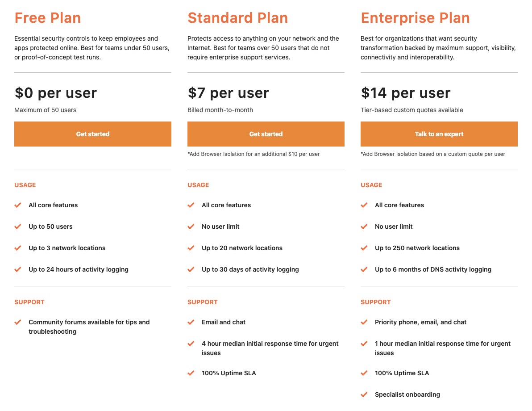This screenshot has width=532, height=411.
Task: Click Get started under Standard Plan
Action: [266, 134]
